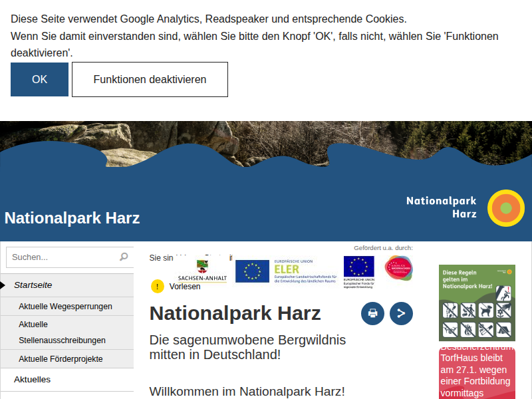Open the Nationalpark rules poster thumbnail

477,303
